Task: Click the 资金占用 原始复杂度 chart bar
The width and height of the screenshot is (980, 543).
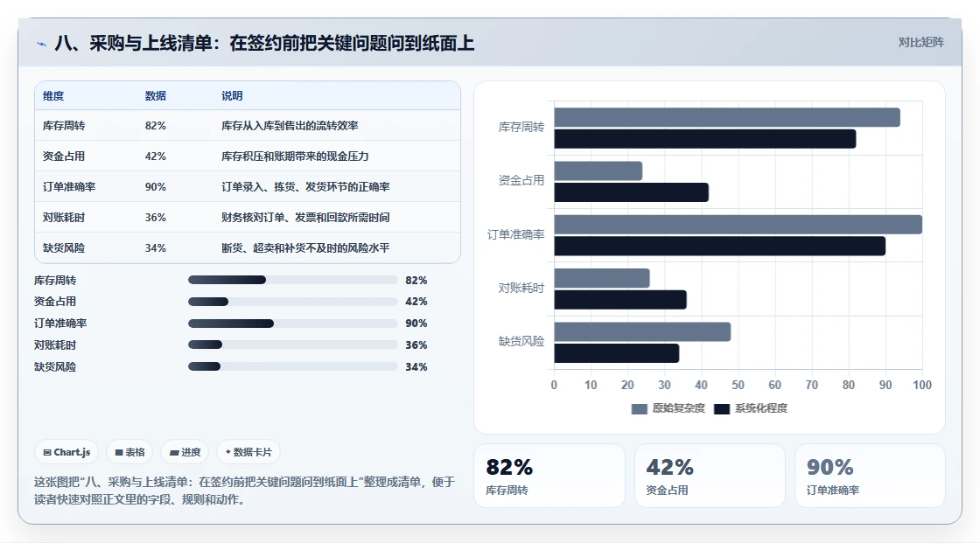Action: click(x=598, y=171)
